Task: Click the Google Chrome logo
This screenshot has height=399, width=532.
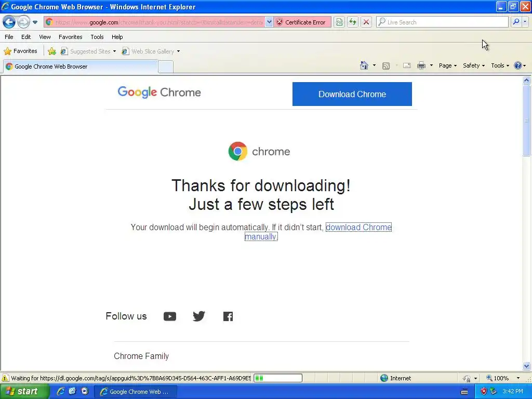Action: coord(159,92)
